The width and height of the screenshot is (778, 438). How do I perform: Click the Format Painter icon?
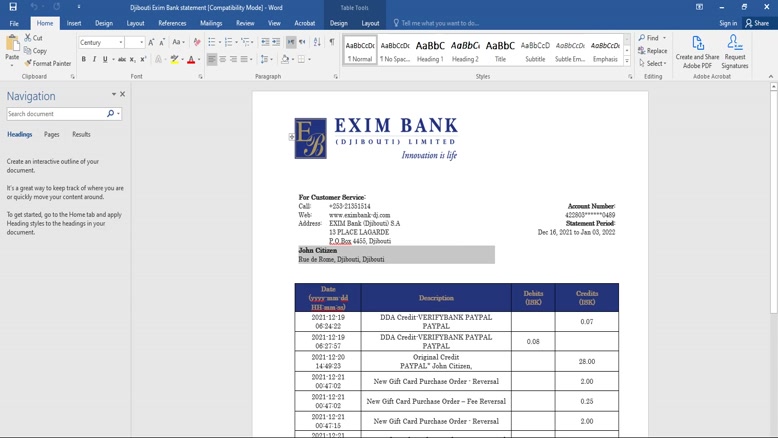pos(28,63)
